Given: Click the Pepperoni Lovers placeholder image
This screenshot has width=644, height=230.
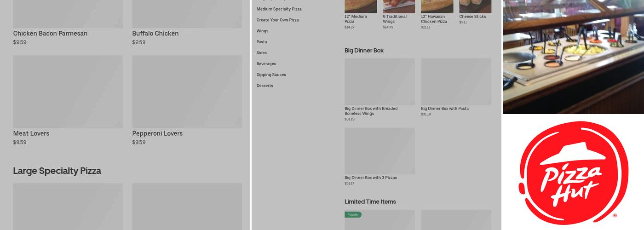Looking at the screenshot, I should (187, 92).
